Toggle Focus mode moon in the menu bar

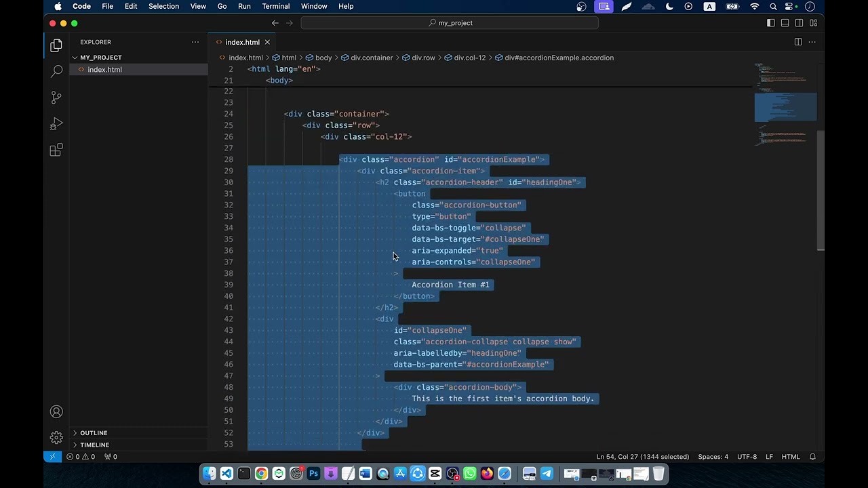[670, 6]
